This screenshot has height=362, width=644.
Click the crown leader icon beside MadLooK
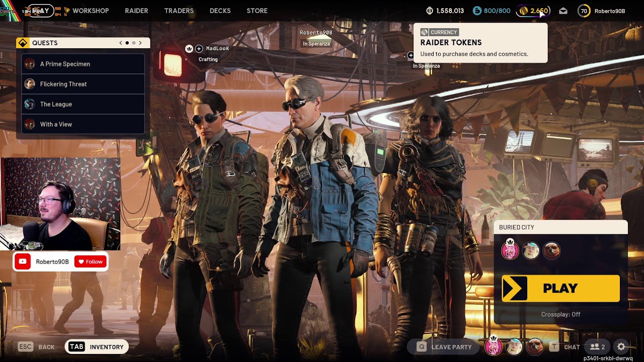pyautogui.click(x=189, y=49)
